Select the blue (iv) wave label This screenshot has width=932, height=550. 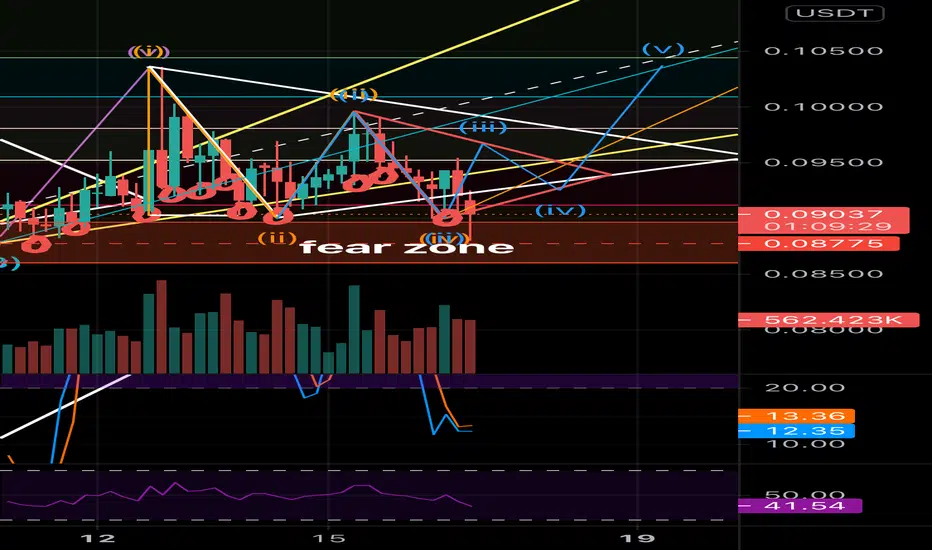pyautogui.click(x=561, y=210)
